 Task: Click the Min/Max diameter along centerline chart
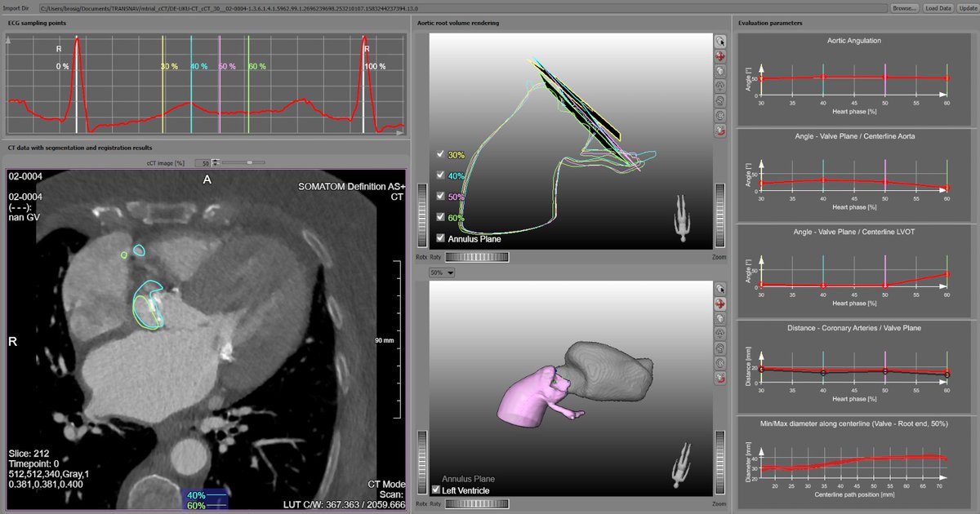pyautogui.click(x=854, y=463)
